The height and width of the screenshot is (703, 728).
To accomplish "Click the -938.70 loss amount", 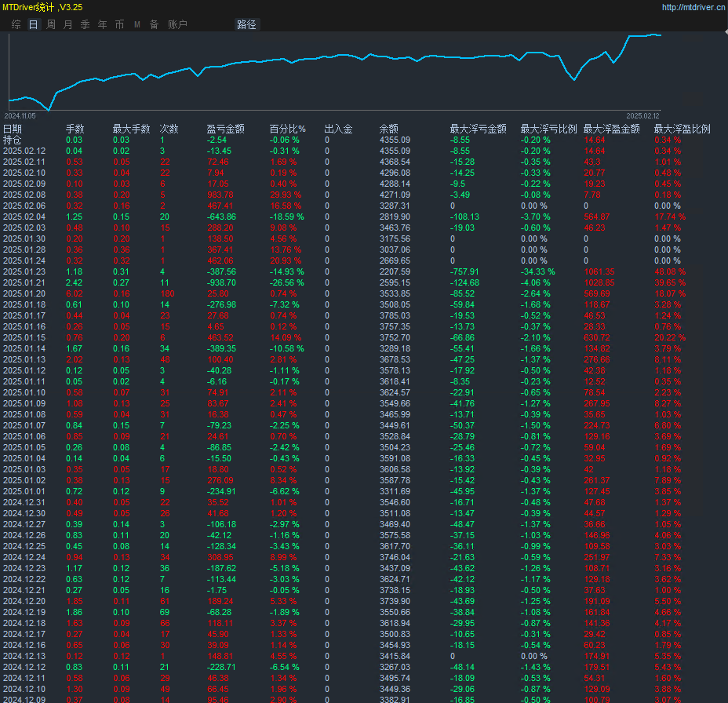I will [x=221, y=282].
